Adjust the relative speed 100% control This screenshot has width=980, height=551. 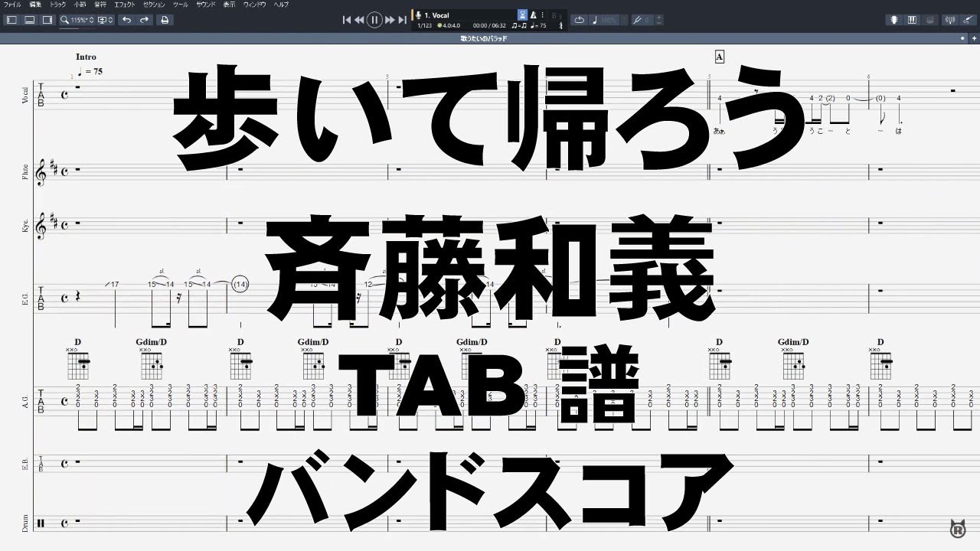[606, 20]
